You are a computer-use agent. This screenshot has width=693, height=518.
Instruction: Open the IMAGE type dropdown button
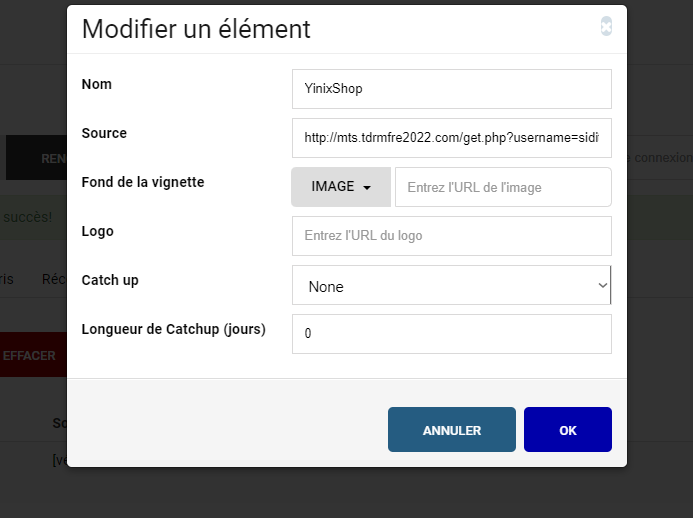point(341,187)
